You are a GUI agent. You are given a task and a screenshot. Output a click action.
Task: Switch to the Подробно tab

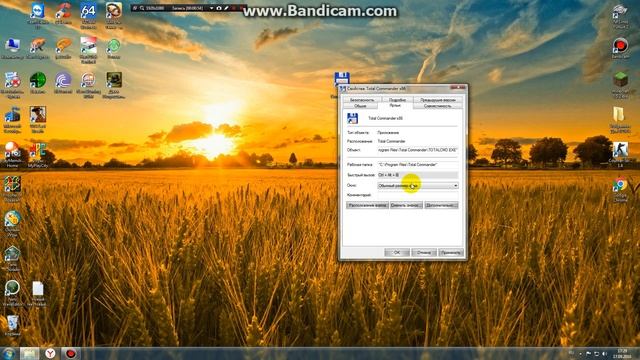tap(397, 100)
